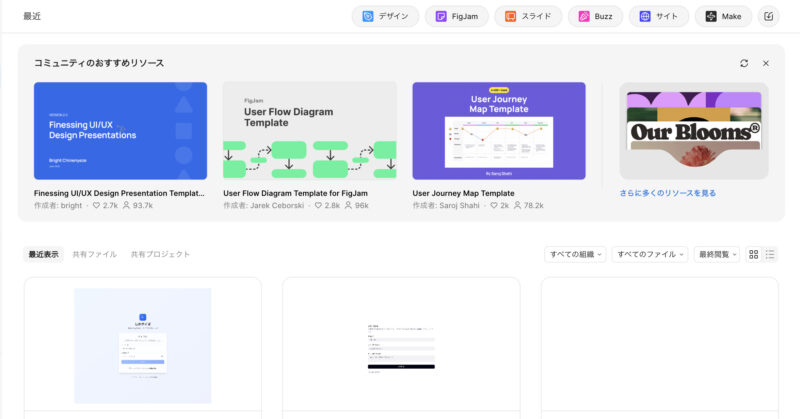Click さらに多くのリソースを見る link
Image resolution: width=800 pixels, height=419 pixels.
coord(667,193)
